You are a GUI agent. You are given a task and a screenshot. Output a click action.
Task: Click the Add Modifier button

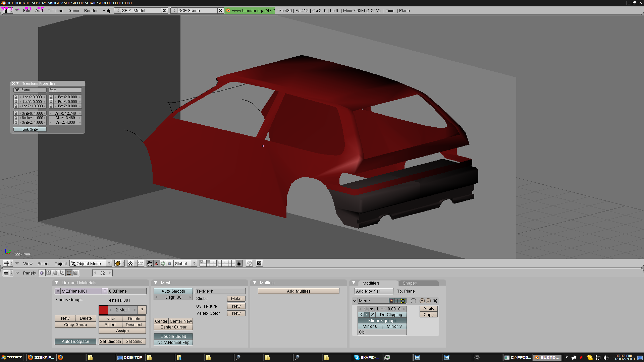tap(373, 291)
